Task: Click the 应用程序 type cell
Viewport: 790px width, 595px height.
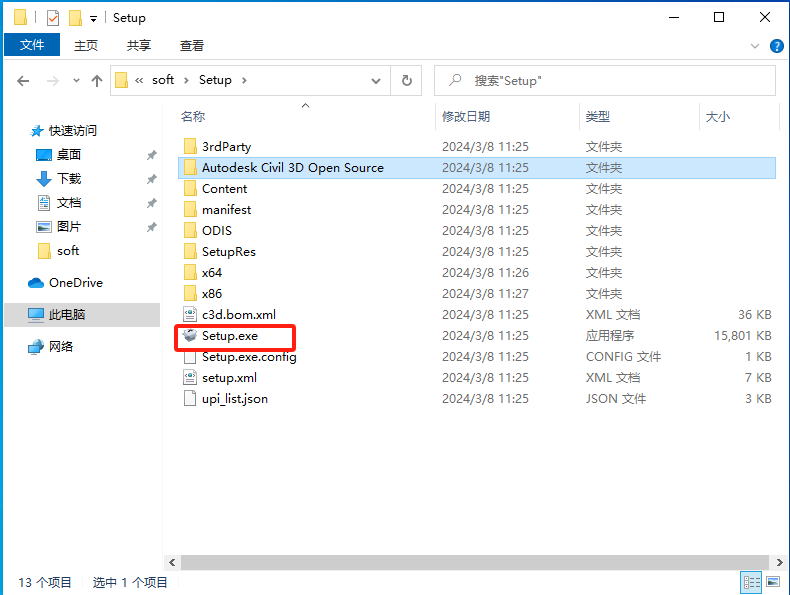Action: (610, 336)
